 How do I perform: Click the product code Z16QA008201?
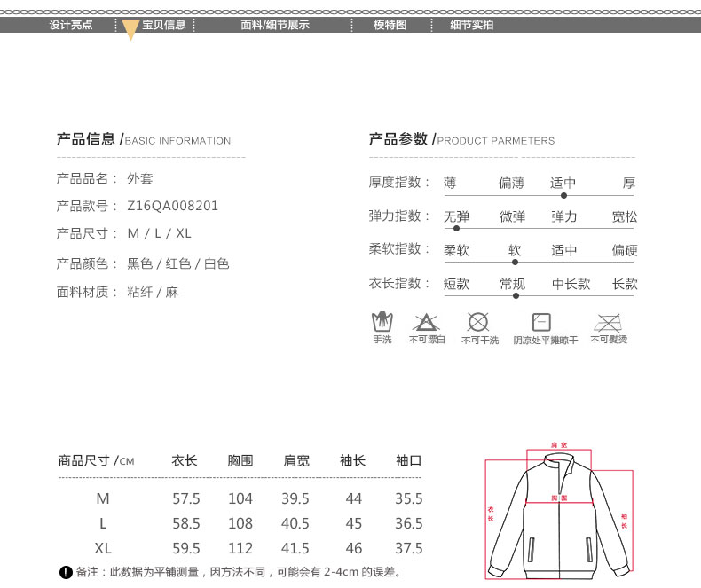click(172, 206)
